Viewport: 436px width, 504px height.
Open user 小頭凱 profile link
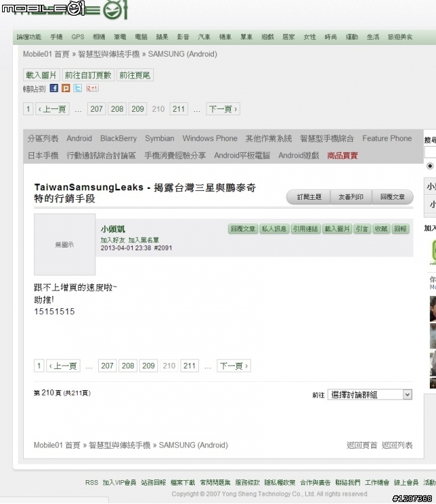112,229
